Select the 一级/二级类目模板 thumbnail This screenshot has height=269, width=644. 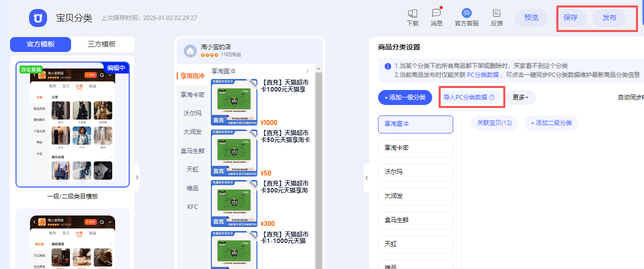point(73,124)
